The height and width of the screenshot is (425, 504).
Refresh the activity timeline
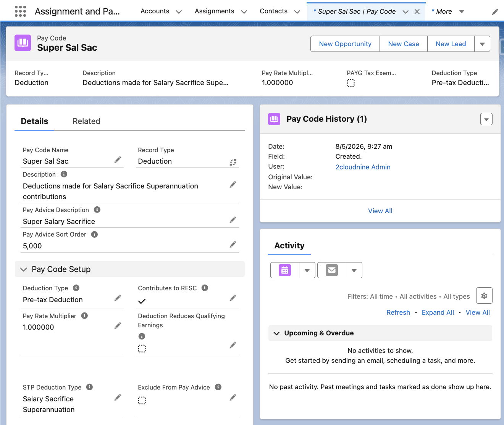[x=398, y=312]
